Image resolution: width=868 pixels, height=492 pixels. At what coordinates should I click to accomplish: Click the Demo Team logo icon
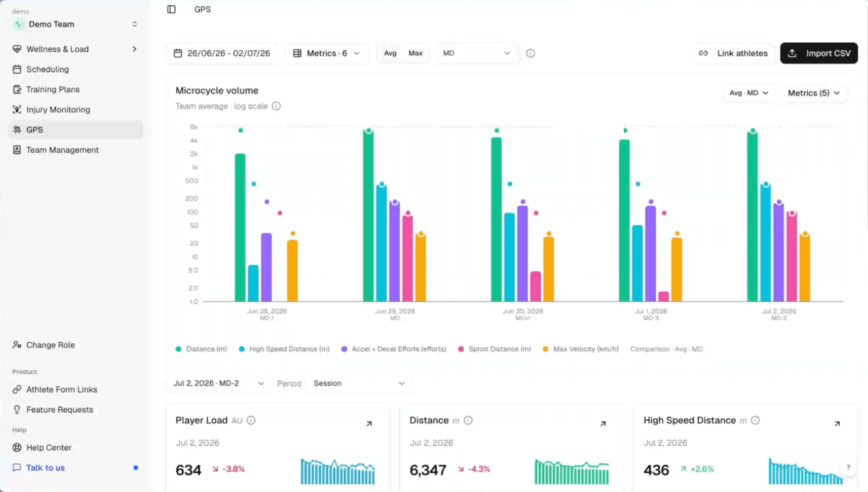(18, 24)
